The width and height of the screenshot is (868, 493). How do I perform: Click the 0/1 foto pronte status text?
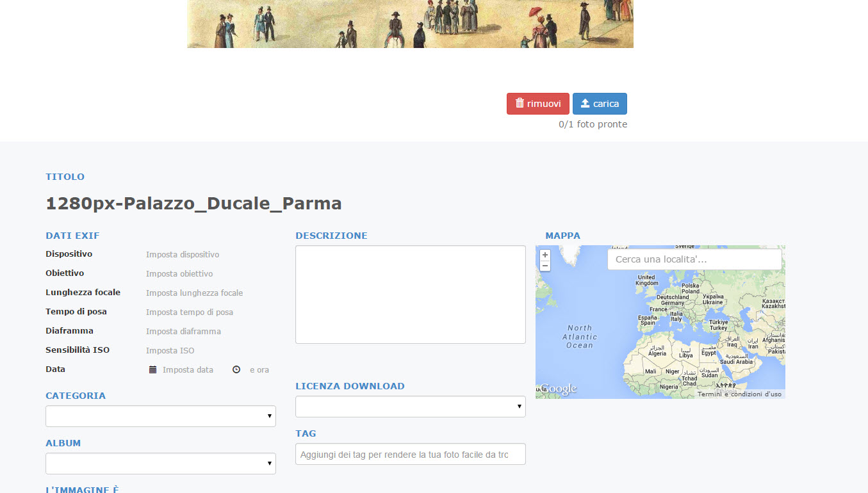[x=593, y=124]
